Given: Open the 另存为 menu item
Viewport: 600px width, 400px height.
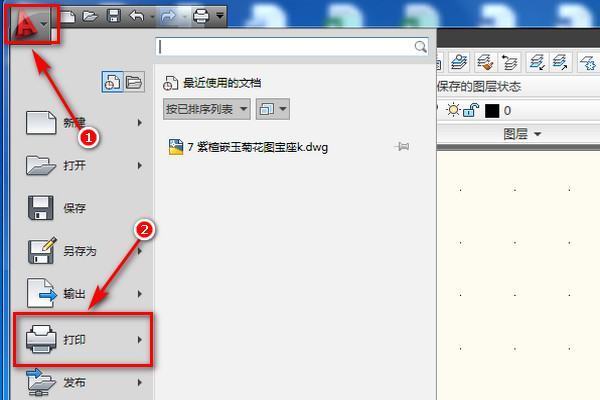Looking at the screenshot, I should pyautogui.click(x=82, y=251).
